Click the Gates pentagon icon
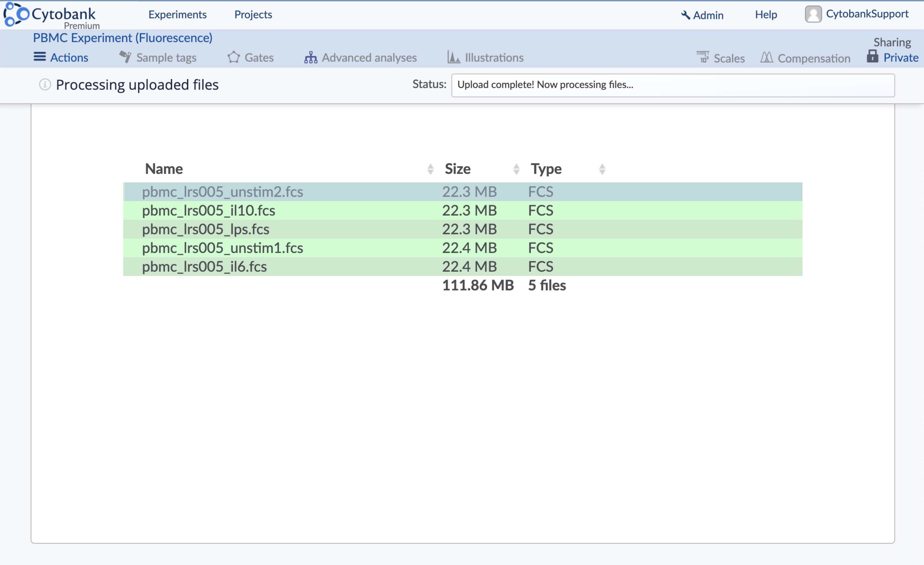The height and width of the screenshot is (565, 924). click(x=234, y=57)
